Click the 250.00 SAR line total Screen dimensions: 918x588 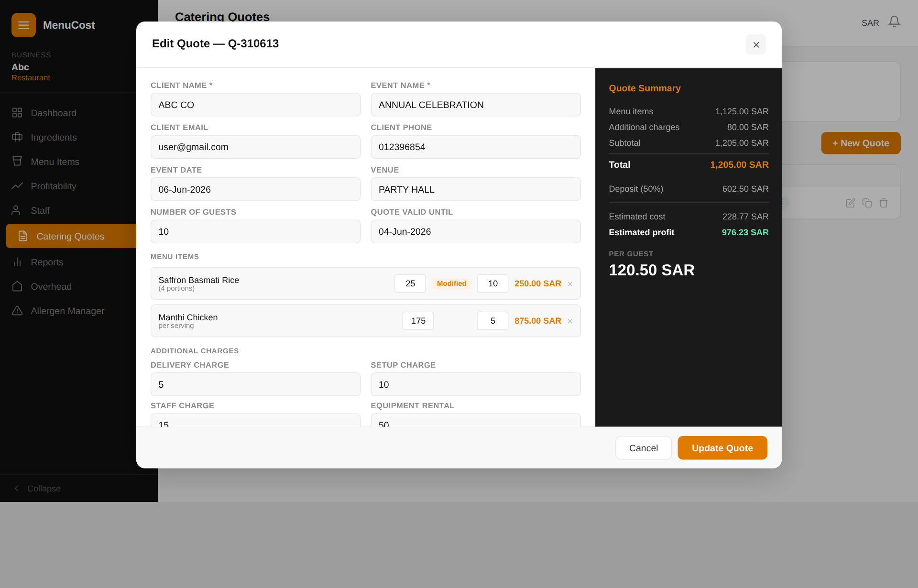pyautogui.click(x=537, y=283)
